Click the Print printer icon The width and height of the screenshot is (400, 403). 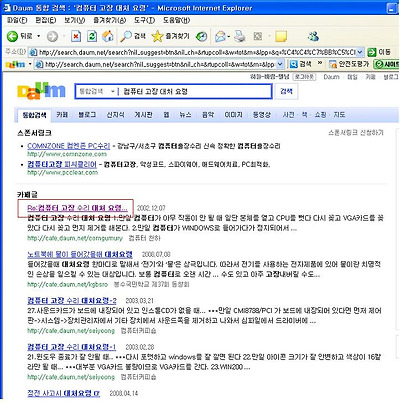tap(239, 36)
